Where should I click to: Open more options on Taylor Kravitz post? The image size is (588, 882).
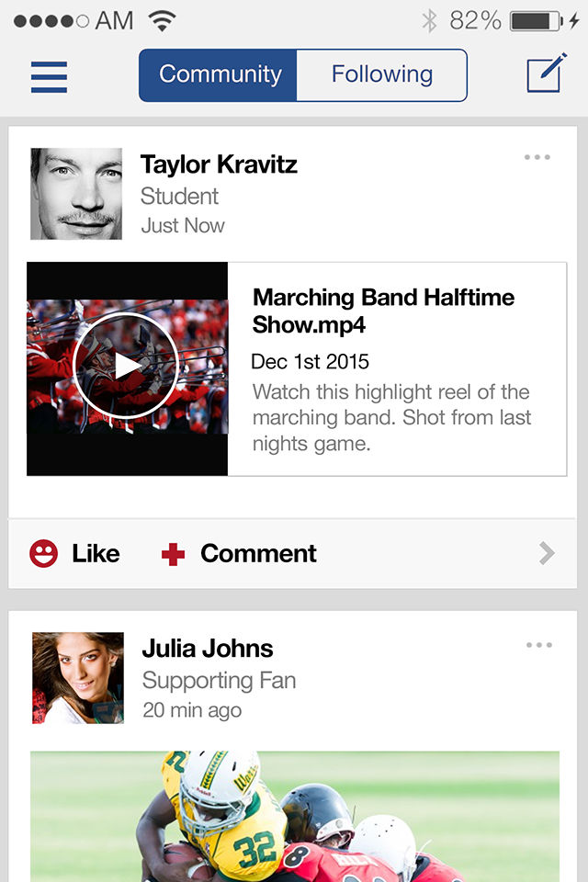click(537, 157)
